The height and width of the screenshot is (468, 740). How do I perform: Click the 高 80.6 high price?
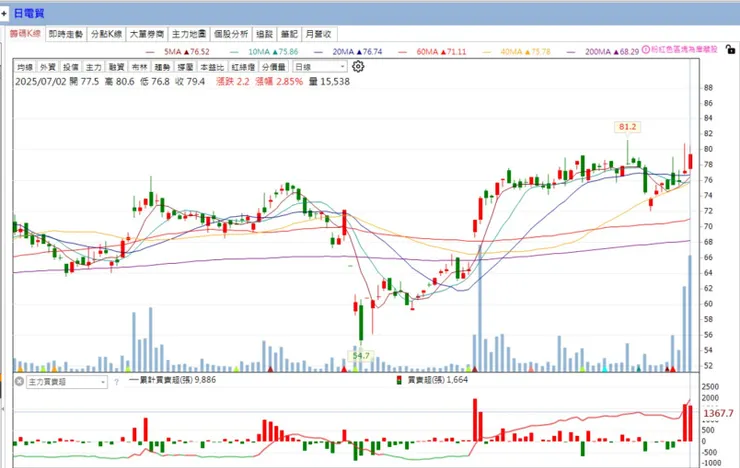[119, 82]
